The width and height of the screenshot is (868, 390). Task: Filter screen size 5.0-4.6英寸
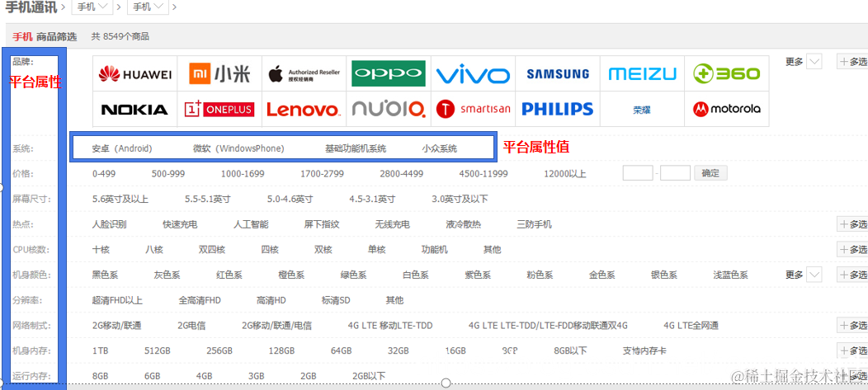290,199
